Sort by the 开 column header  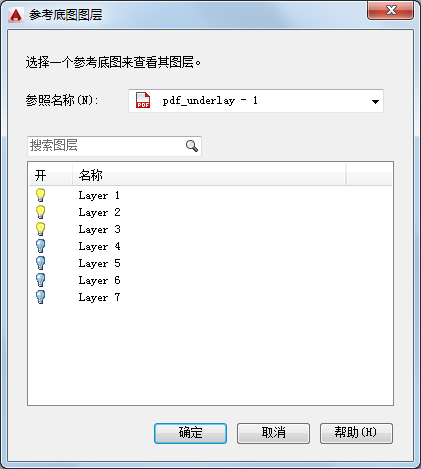pyautogui.click(x=51, y=175)
